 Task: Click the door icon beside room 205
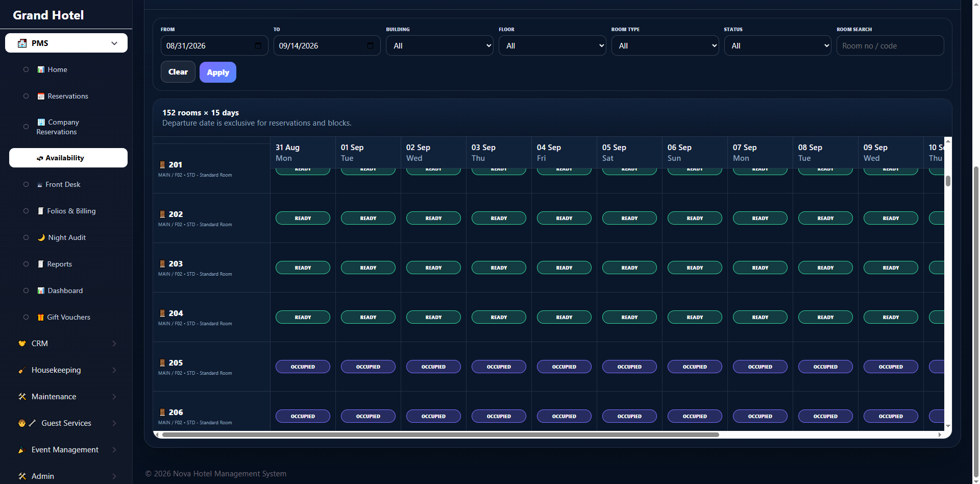[162, 363]
